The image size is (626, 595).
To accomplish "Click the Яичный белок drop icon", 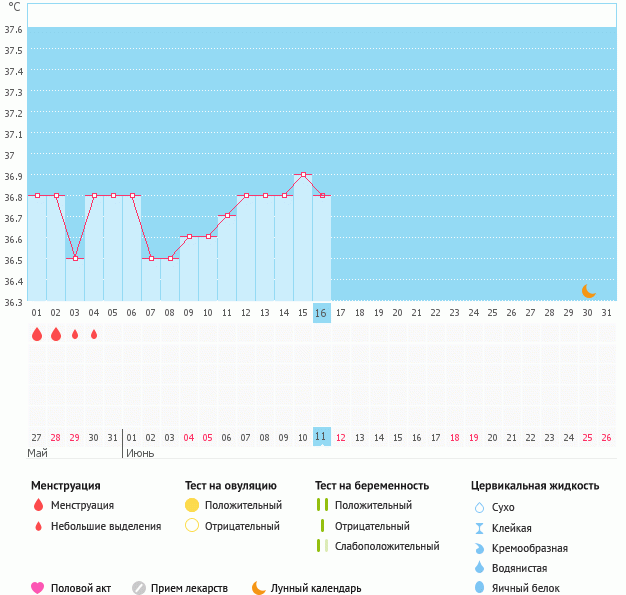I will coord(480,588).
